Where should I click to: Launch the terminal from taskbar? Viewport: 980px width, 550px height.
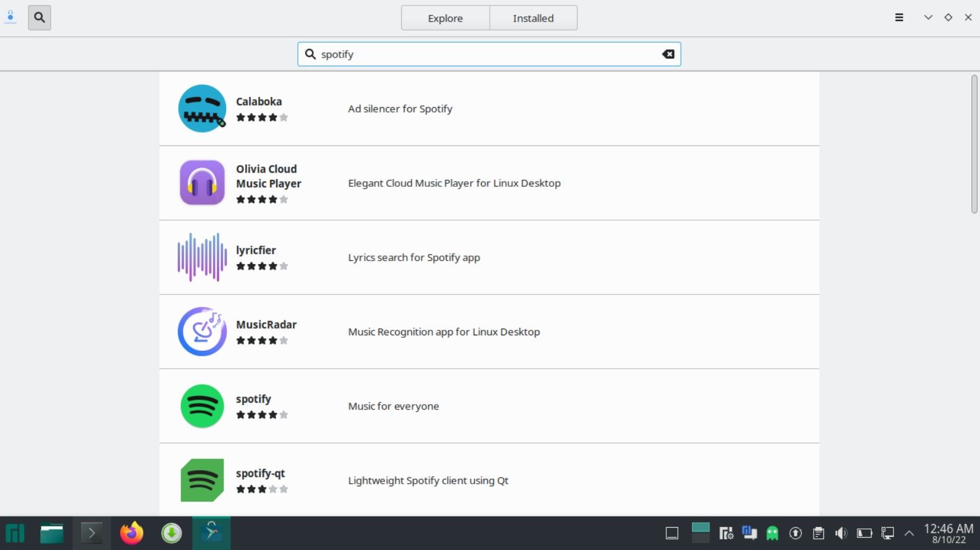pyautogui.click(x=92, y=533)
